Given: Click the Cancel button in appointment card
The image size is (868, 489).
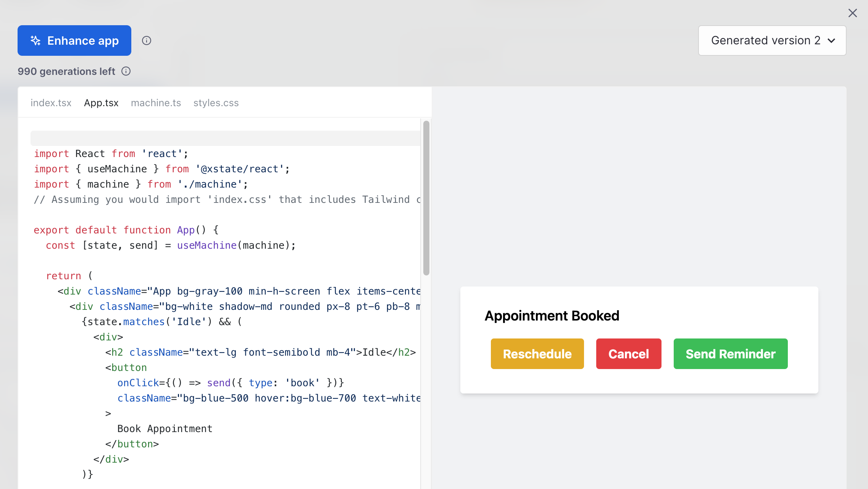Looking at the screenshot, I should pos(628,354).
